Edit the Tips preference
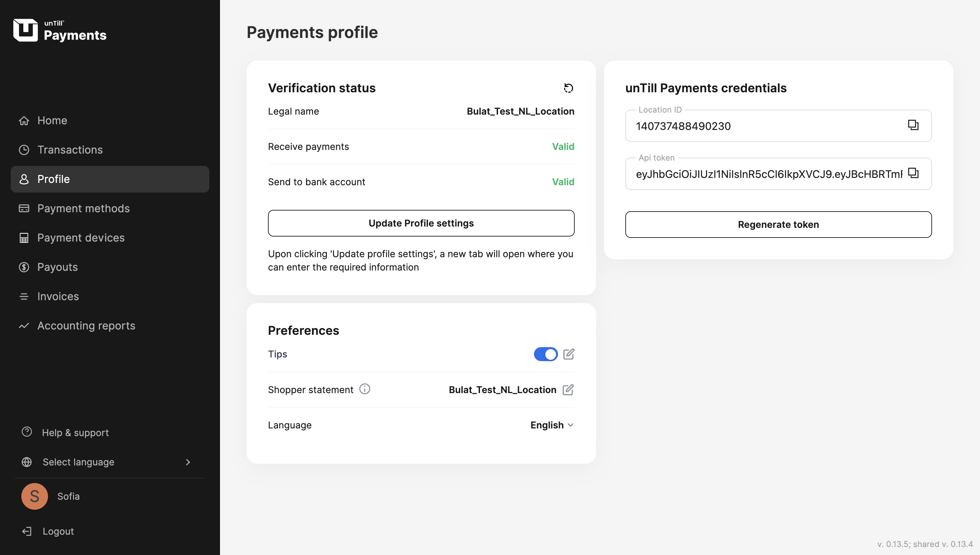 [x=569, y=354]
